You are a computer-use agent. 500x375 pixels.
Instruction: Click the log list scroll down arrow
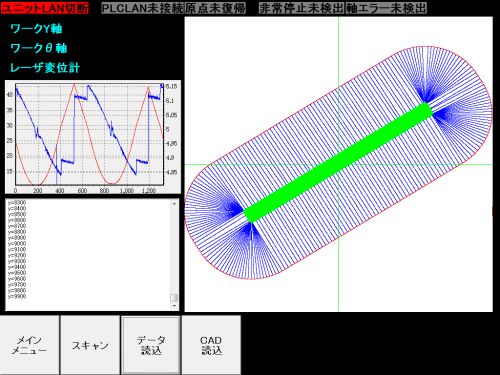coord(174,306)
